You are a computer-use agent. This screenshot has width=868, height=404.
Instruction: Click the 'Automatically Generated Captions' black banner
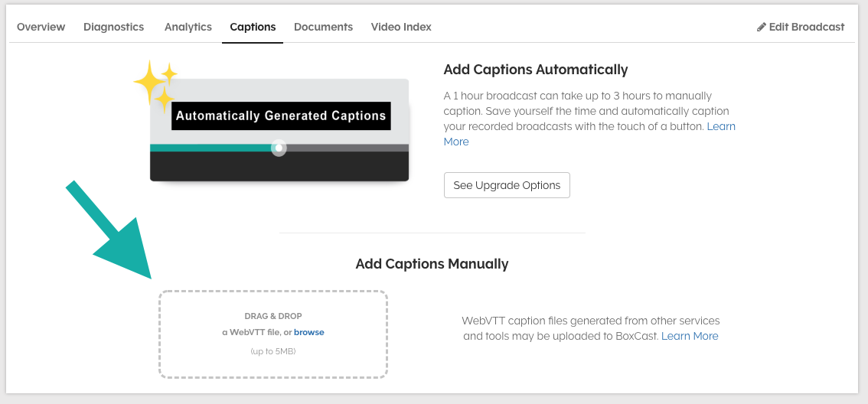tap(281, 116)
